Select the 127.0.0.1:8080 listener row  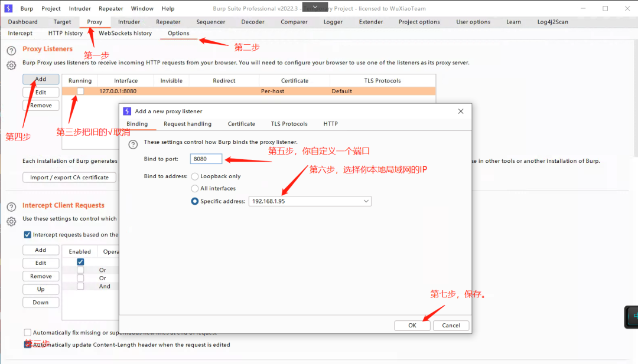[x=249, y=91]
